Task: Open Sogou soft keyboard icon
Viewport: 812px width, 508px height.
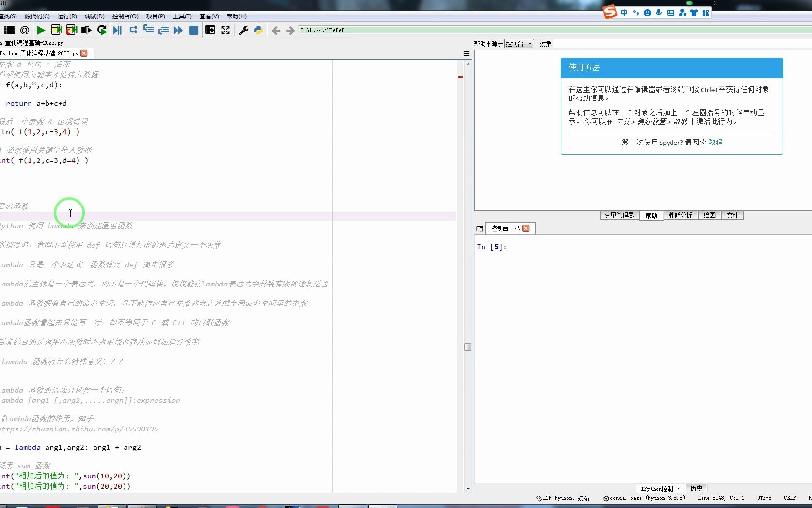Action: [671, 13]
